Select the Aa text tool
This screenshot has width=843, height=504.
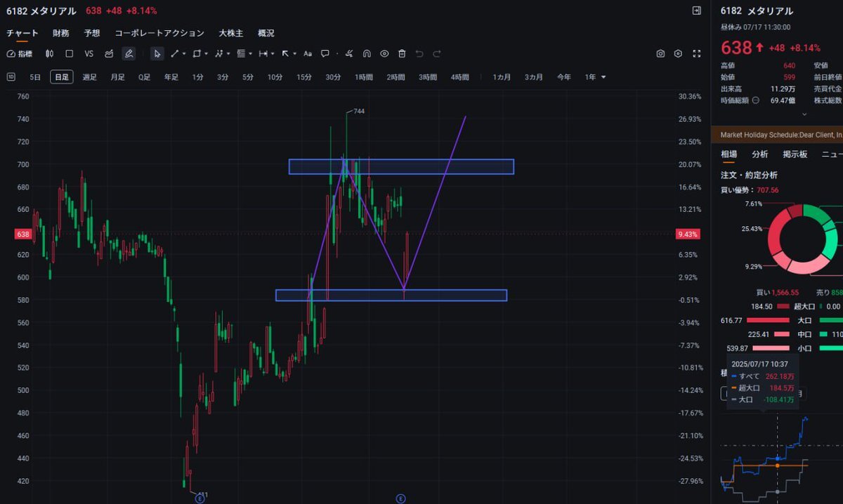click(x=308, y=53)
